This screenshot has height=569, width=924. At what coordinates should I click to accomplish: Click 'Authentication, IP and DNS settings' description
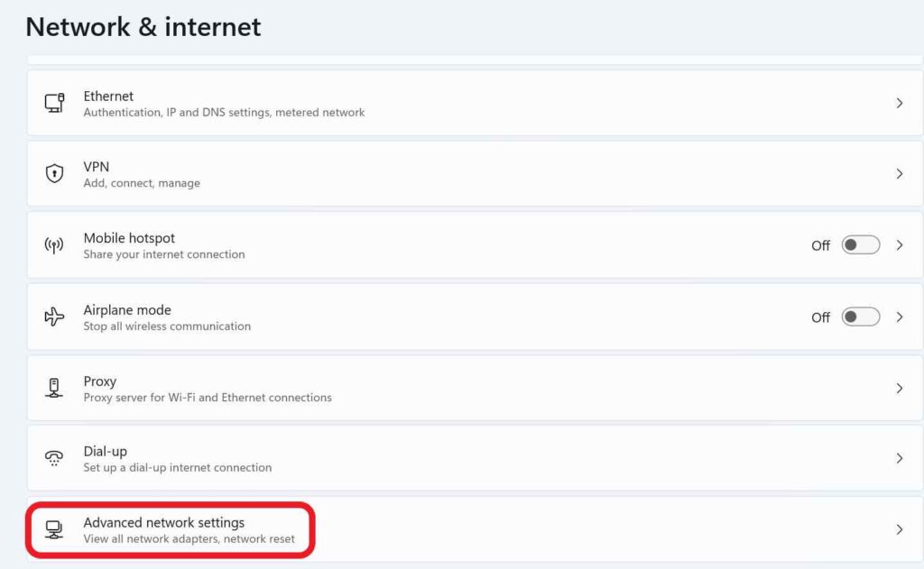click(x=224, y=113)
